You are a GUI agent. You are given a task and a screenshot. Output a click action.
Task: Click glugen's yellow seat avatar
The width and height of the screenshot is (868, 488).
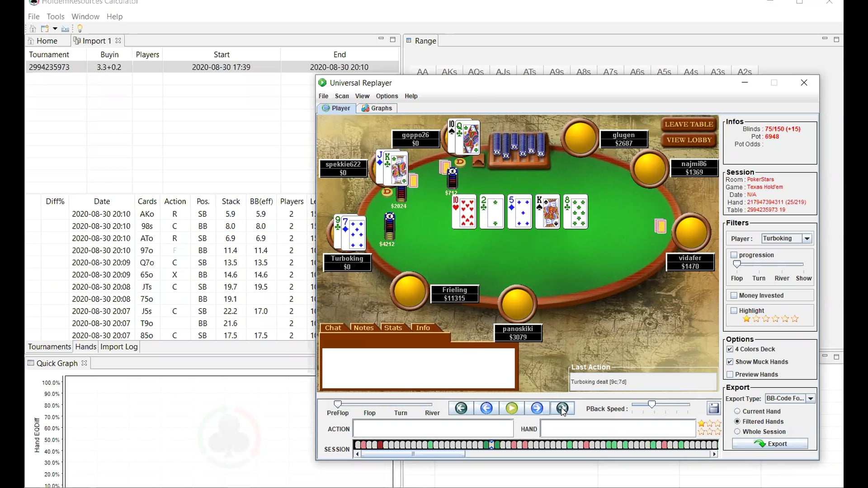(580, 138)
